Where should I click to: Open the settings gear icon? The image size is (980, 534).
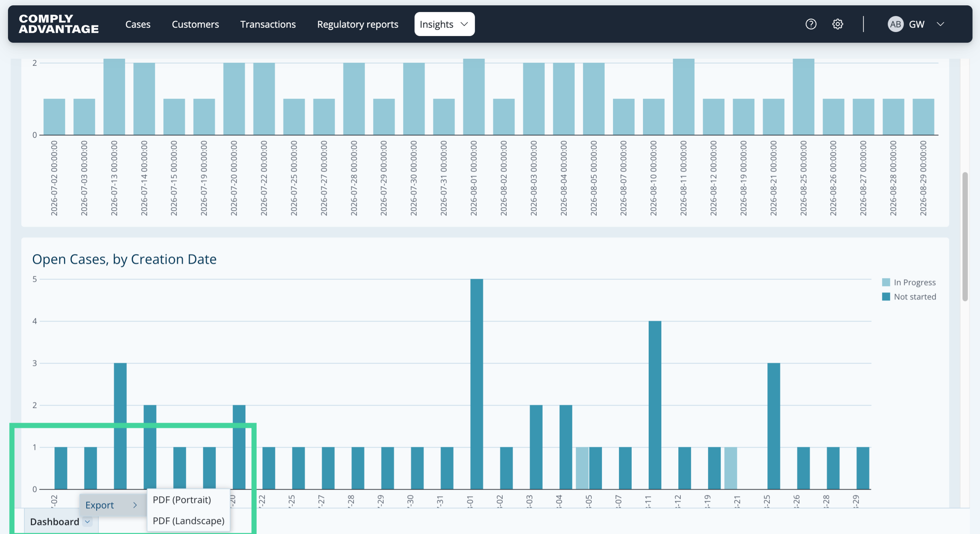[837, 24]
